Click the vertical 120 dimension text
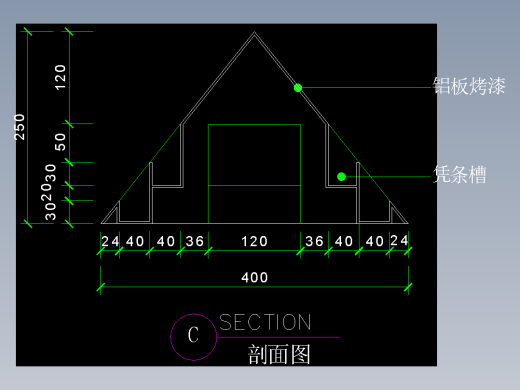520x390 pixels. 60,77
